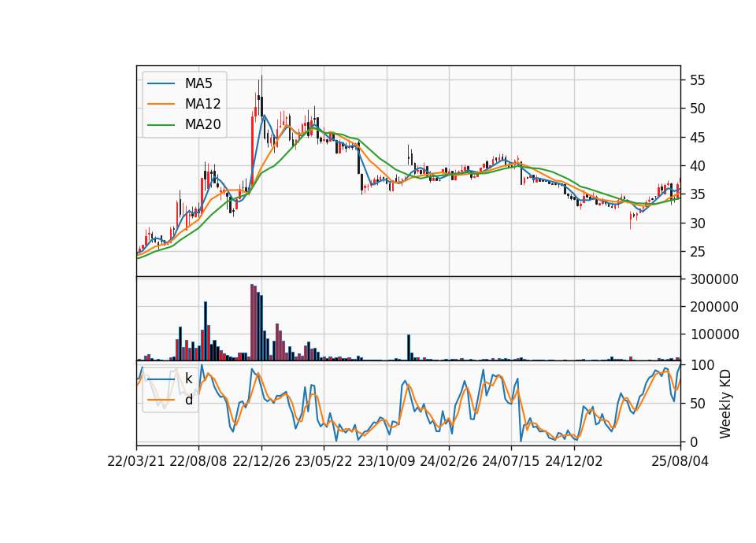This screenshot has height=543, width=756.
Task: Click the price axis value 25
Action: 698,252
